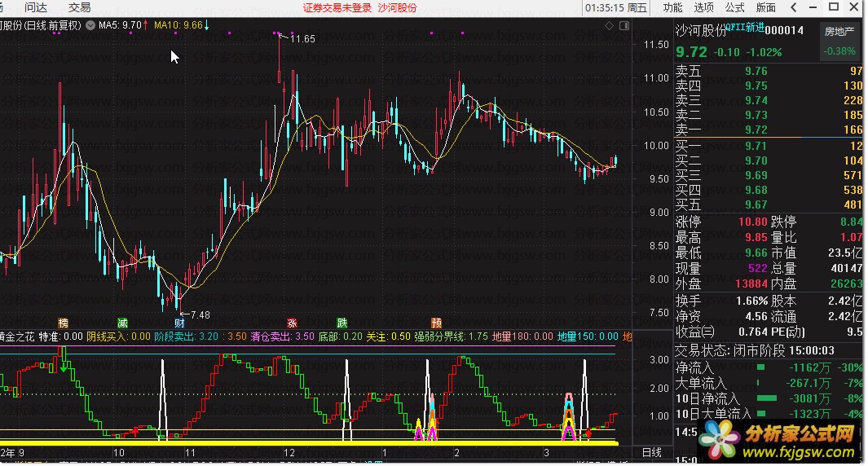868x466 pixels.
Task: Click the diamond icon above the chart
Action: (609, 25)
